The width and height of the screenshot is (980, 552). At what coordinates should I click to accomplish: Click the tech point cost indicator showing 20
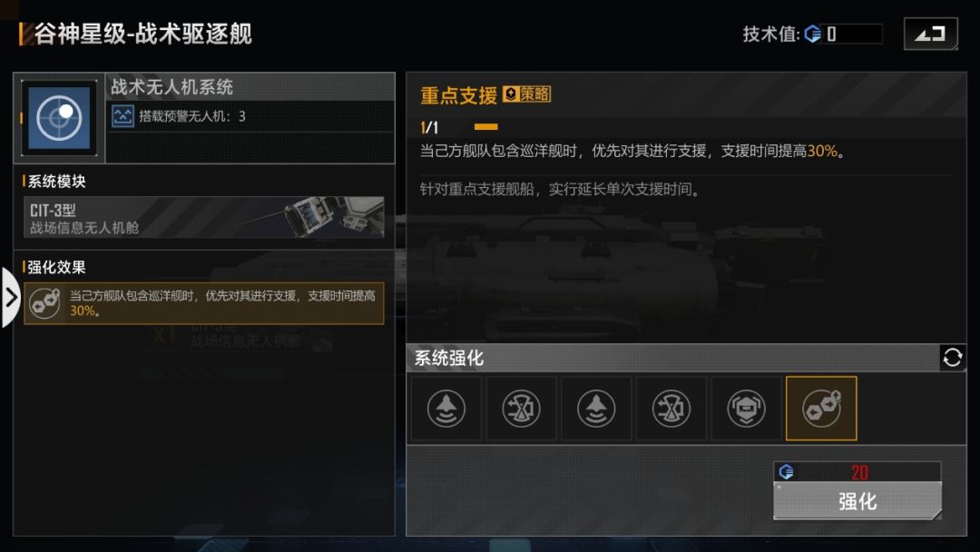857,472
